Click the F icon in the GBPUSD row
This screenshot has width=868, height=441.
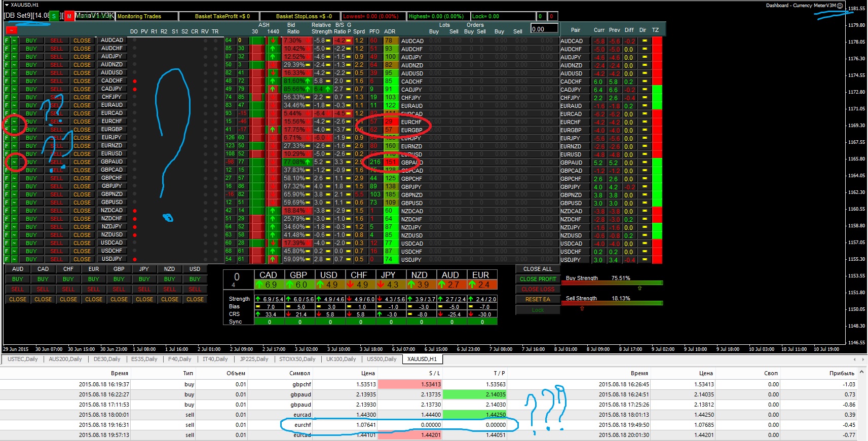click(x=7, y=203)
